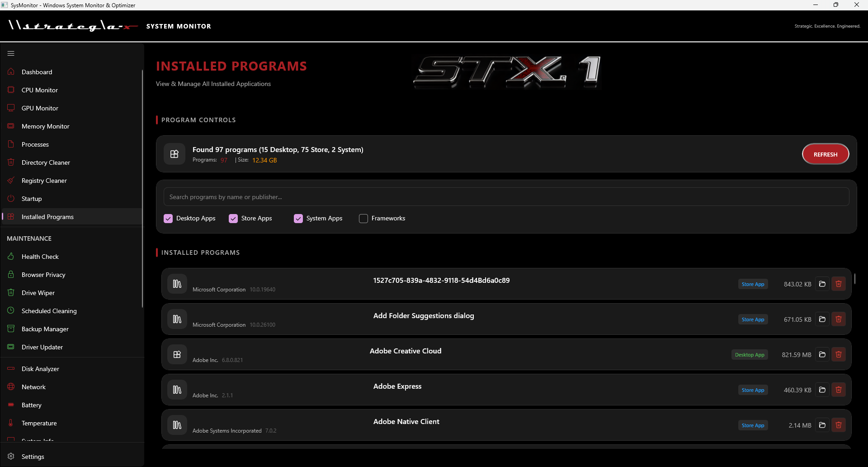The width and height of the screenshot is (868, 467).
Task: Uninstall Adobe Express via trash icon
Action: [x=839, y=389]
